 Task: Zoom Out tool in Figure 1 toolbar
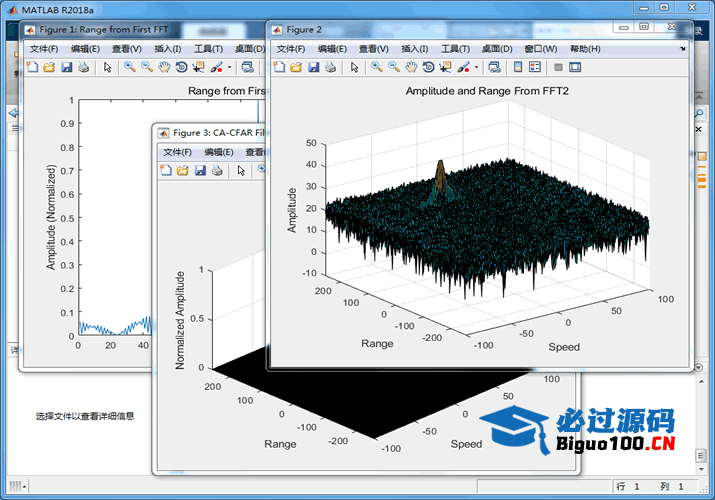147,67
